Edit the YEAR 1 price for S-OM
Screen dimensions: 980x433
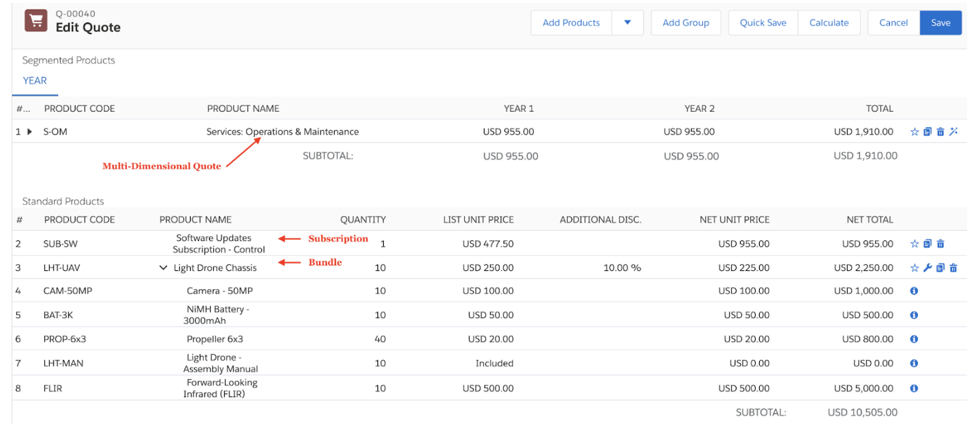508,132
